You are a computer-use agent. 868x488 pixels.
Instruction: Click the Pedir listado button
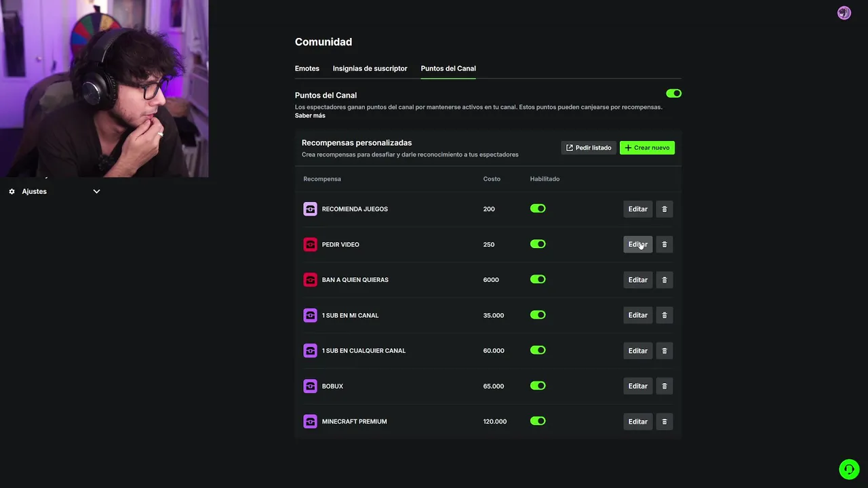pos(589,148)
